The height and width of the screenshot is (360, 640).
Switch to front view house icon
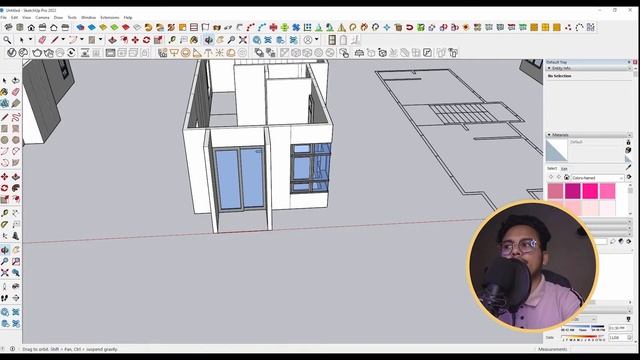[x=31, y=27]
